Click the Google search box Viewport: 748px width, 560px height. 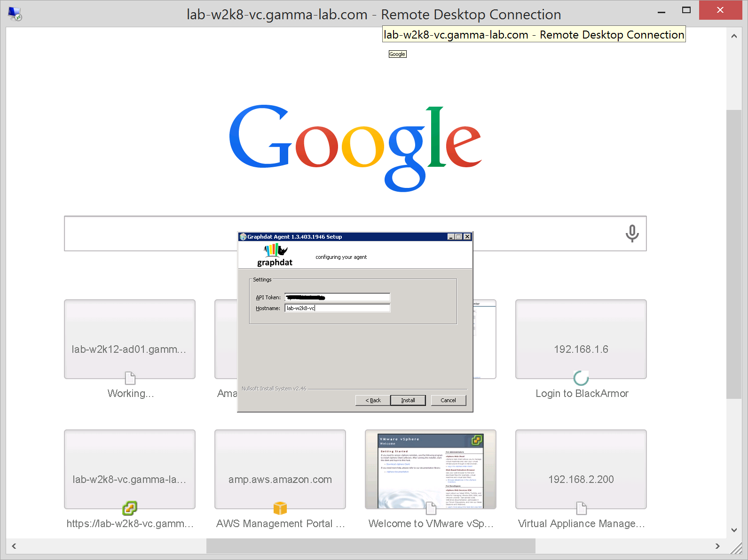pyautogui.click(x=150, y=233)
